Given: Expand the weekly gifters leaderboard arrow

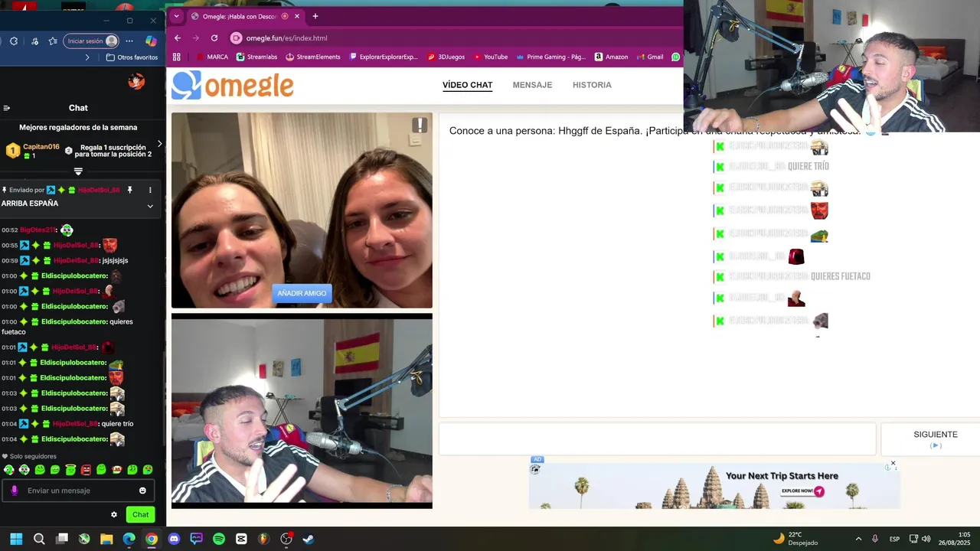Looking at the screenshot, I should (159, 144).
